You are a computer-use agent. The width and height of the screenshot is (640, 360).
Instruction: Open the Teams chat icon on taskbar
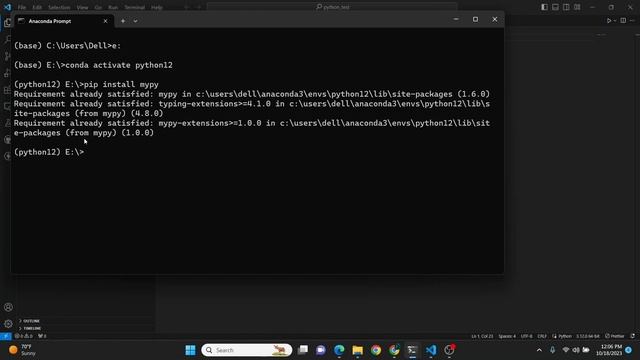(x=321, y=350)
